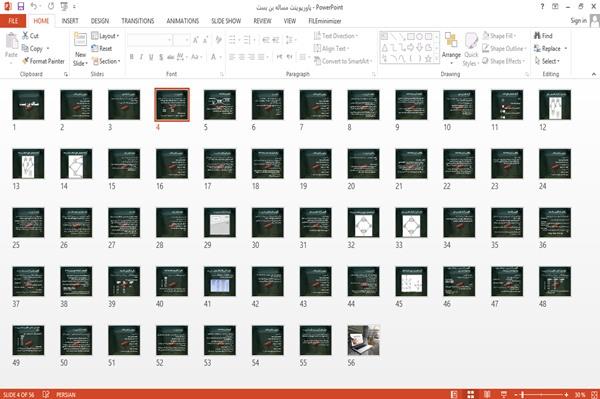Open the Clipboard dialog launcher

[66, 75]
